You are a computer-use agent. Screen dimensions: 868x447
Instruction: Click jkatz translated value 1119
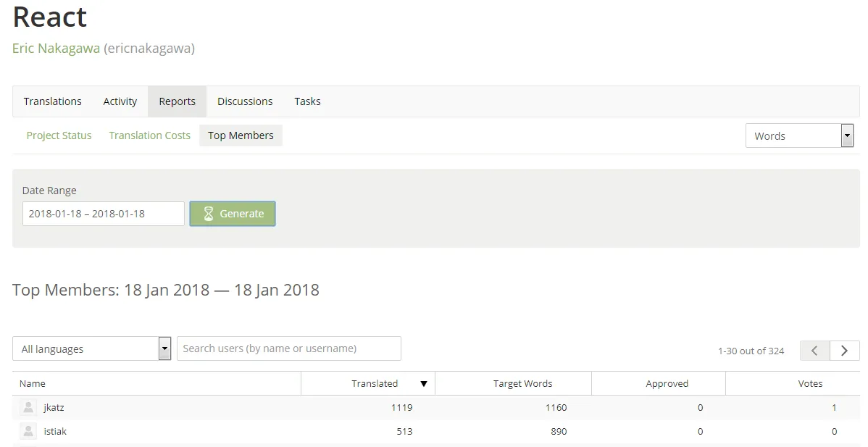coord(401,408)
